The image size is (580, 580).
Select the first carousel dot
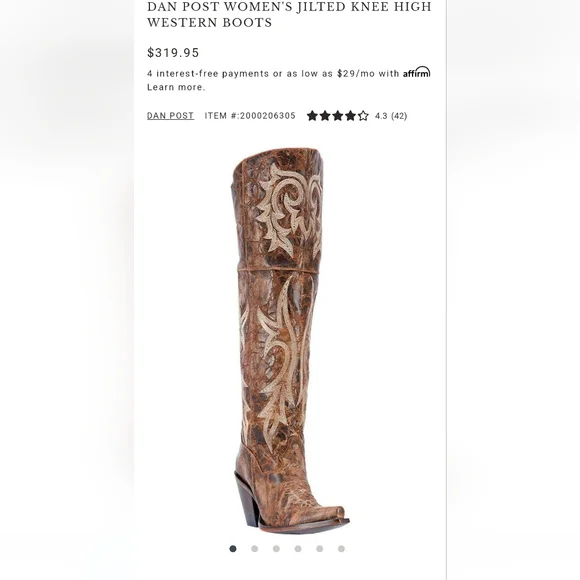(233, 549)
